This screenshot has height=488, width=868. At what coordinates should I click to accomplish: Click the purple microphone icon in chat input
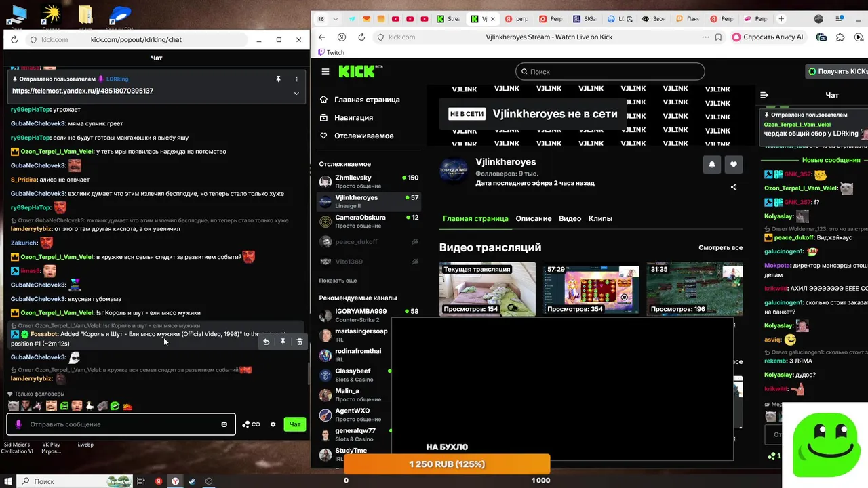tap(18, 424)
